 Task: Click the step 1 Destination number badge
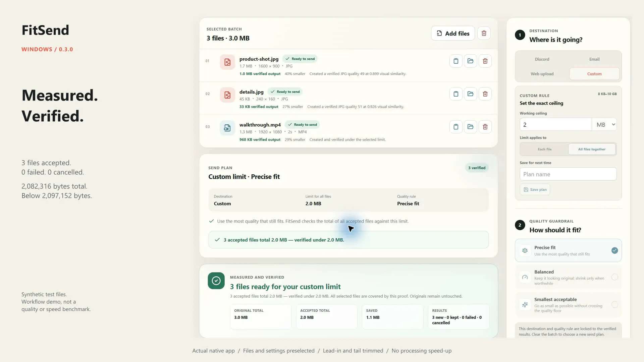520,35
